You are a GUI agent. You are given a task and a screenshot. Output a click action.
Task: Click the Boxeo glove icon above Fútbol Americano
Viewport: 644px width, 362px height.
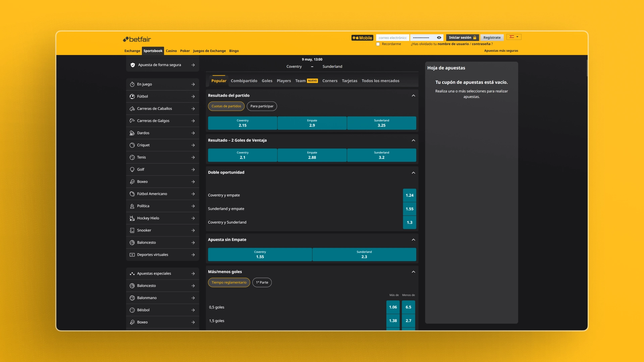point(132,182)
